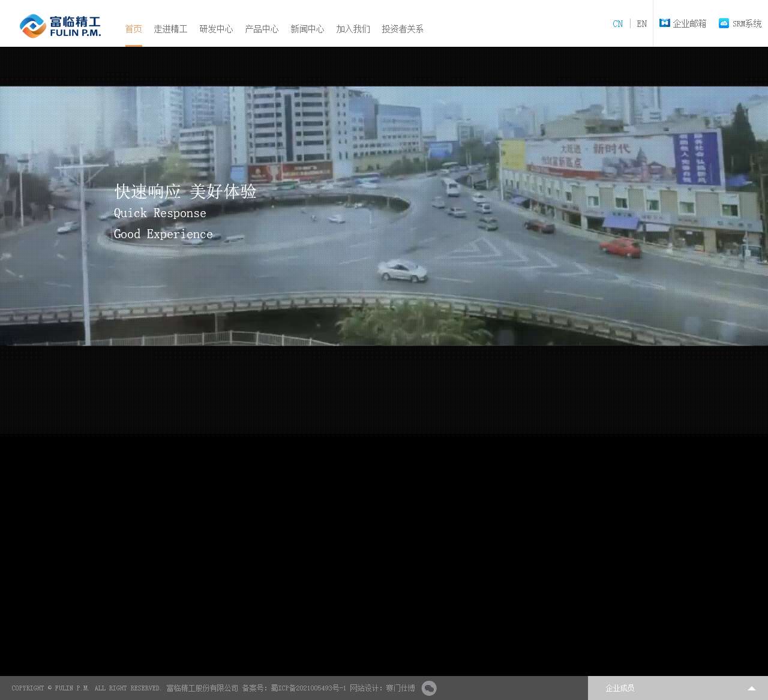The image size is (768, 700).
Task: Click the 快速响应 美好体验 headline
Action: [x=185, y=191]
